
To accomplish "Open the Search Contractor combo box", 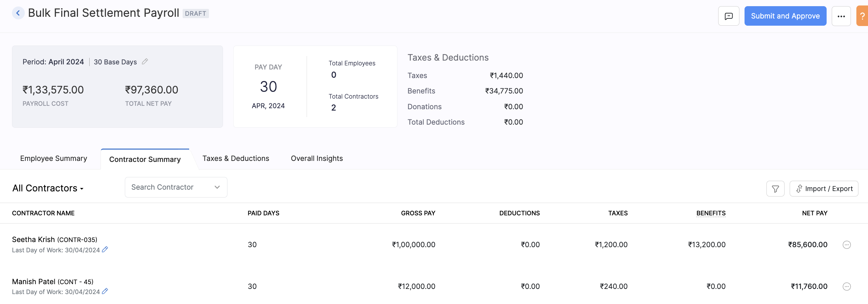I will [x=176, y=187].
